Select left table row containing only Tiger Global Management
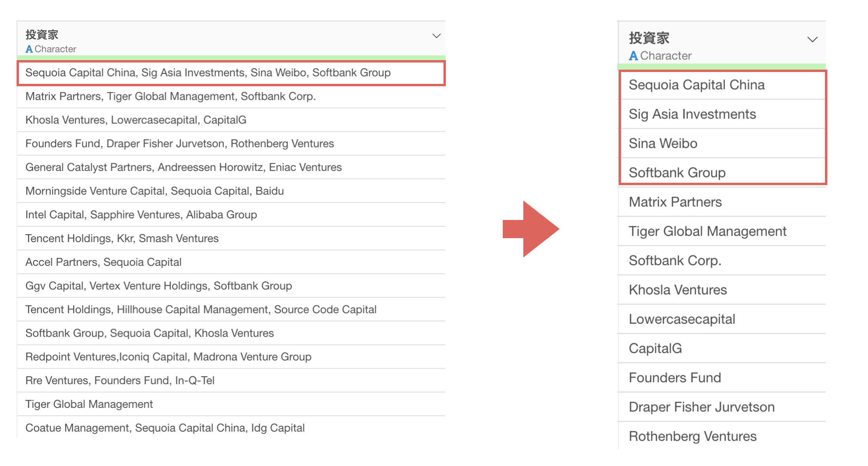Screen dimensions: 868x466 point(231,404)
